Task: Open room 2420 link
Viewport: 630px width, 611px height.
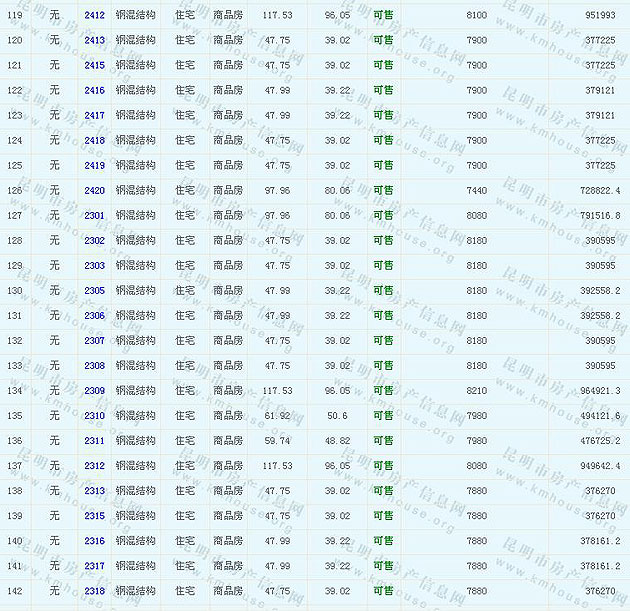Action: (94, 191)
